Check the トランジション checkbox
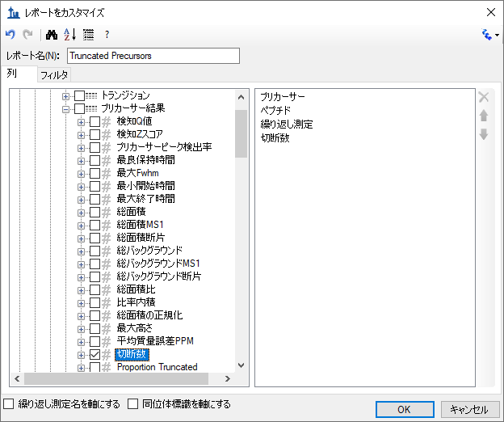This screenshot has width=504, height=422. (79, 95)
